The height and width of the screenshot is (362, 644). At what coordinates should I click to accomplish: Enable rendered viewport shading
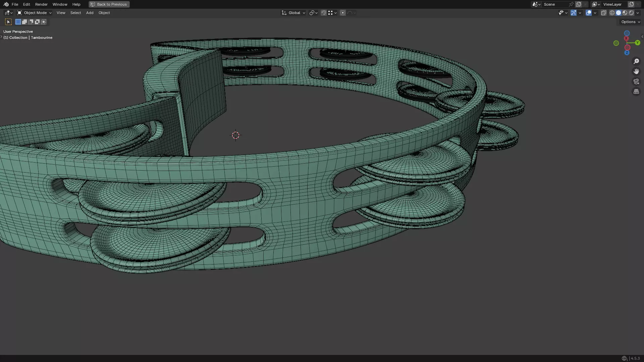[x=631, y=13]
